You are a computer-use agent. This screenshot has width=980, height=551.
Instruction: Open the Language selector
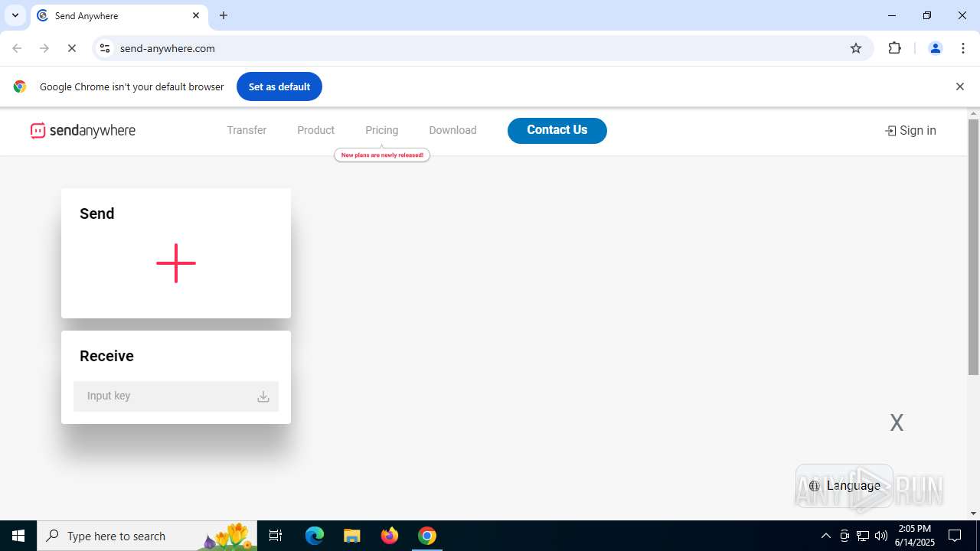point(844,486)
